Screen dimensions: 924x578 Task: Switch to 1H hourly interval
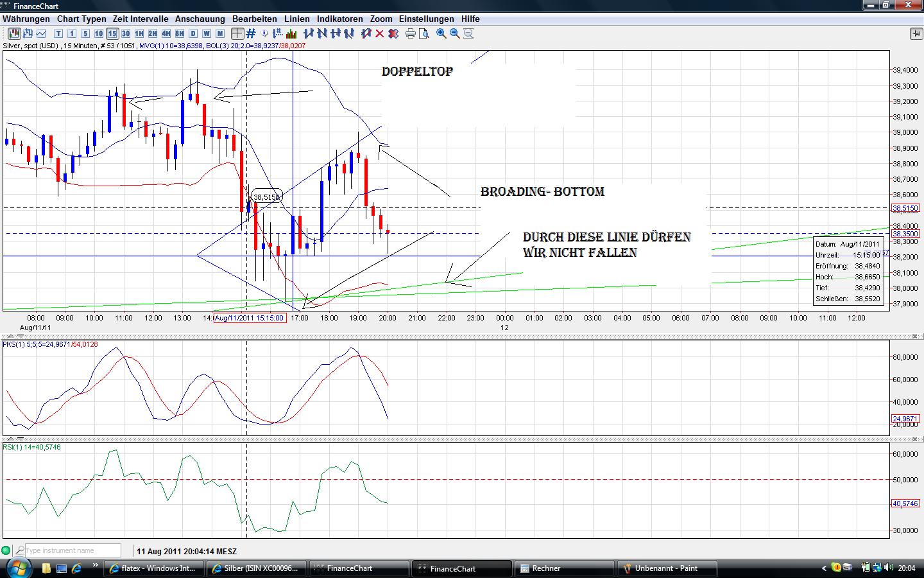[139, 33]
